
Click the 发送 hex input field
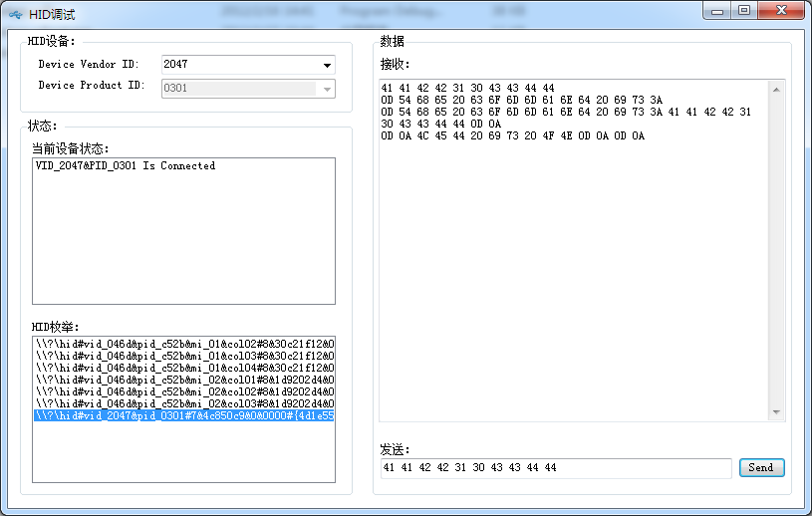555,468
